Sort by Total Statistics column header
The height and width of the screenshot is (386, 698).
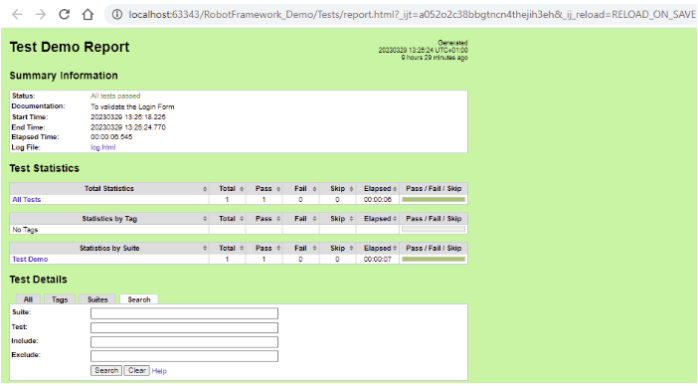pos(109,189)
